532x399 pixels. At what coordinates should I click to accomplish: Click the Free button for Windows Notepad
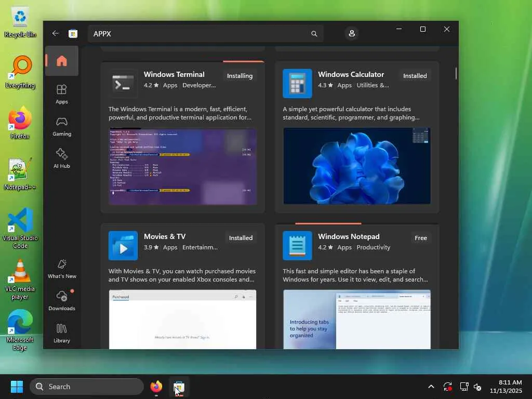click(421, 238)
